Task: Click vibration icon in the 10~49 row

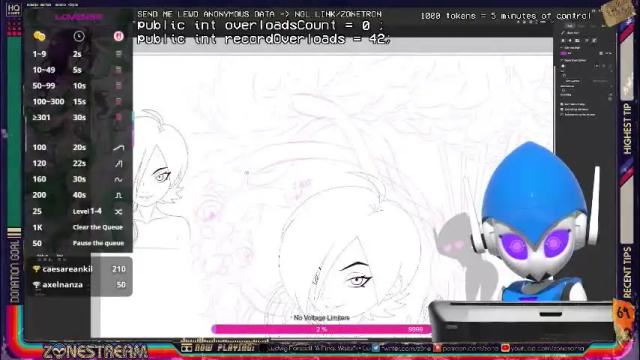Action: tap(118, 70)
